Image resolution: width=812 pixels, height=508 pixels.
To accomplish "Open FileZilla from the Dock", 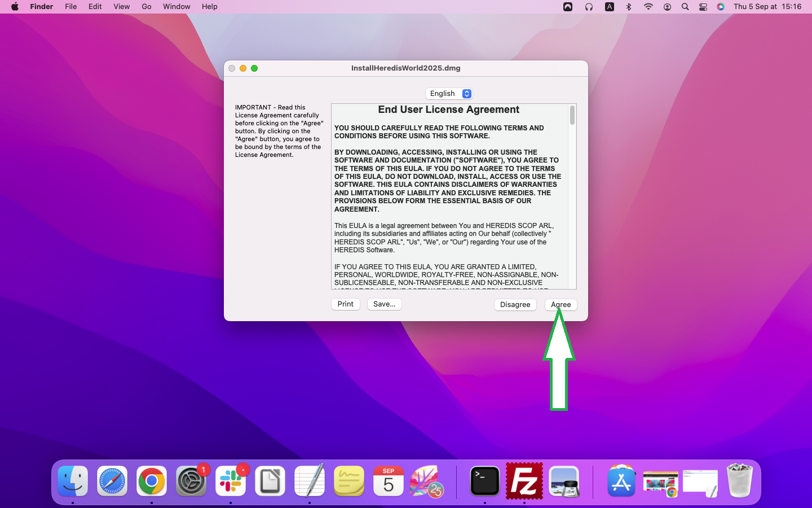I will pyautogui.click(x=524, y=481).
